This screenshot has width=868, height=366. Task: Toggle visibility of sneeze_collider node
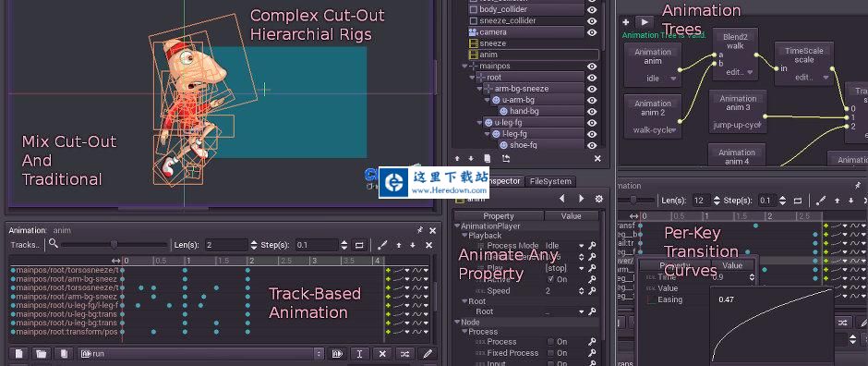pyautogui.click(x=592, y=21)
